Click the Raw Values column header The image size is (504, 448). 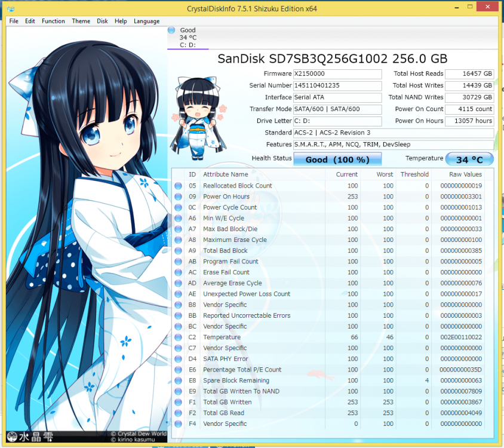pos(458,174)
